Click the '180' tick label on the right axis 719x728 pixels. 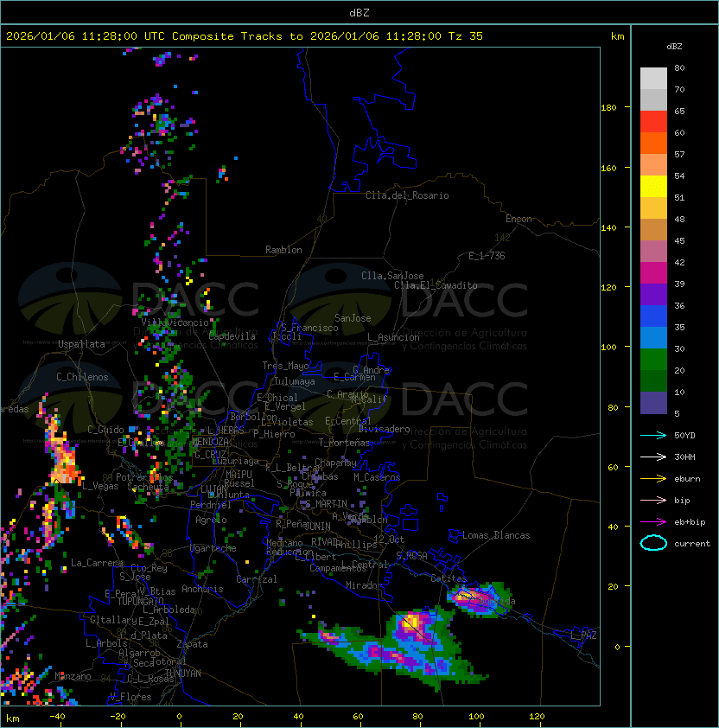click(608, 107)
